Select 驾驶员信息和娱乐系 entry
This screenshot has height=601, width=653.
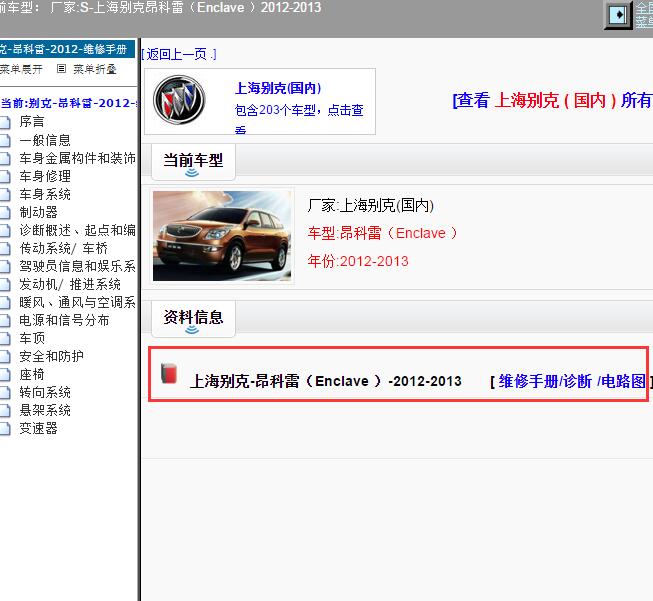tap(77, 266)
